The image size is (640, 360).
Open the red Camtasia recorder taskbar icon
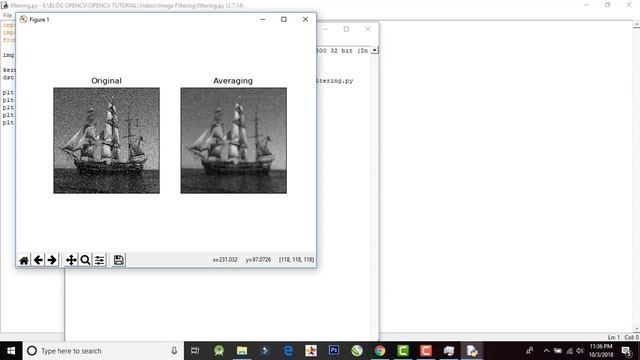pos(426,351)
